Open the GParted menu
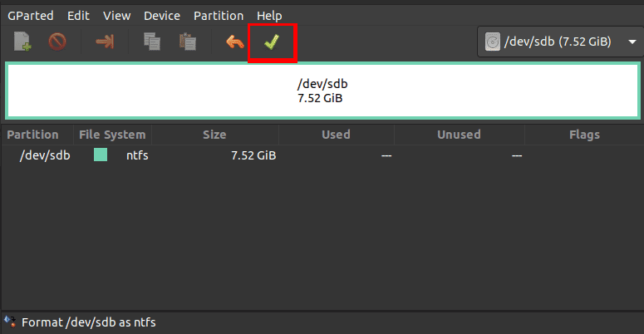This screenshot has width=644, height=334. point(32,16)
